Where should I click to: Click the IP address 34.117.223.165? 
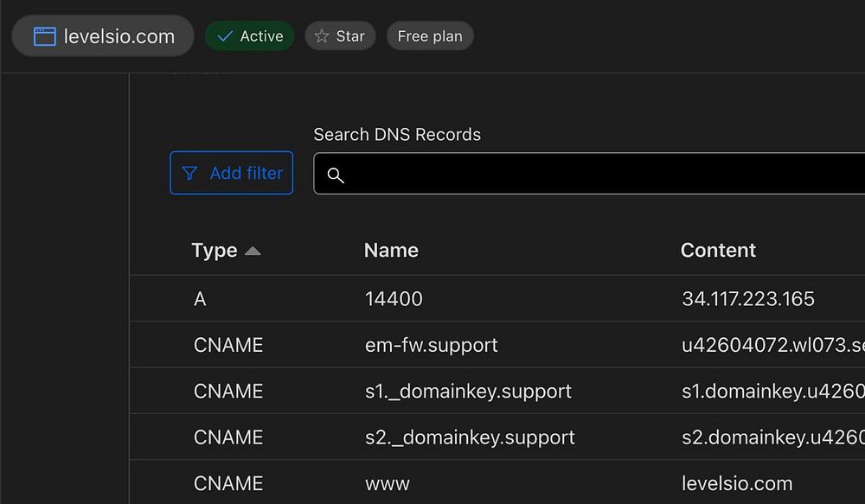click(x=748, y=299)
